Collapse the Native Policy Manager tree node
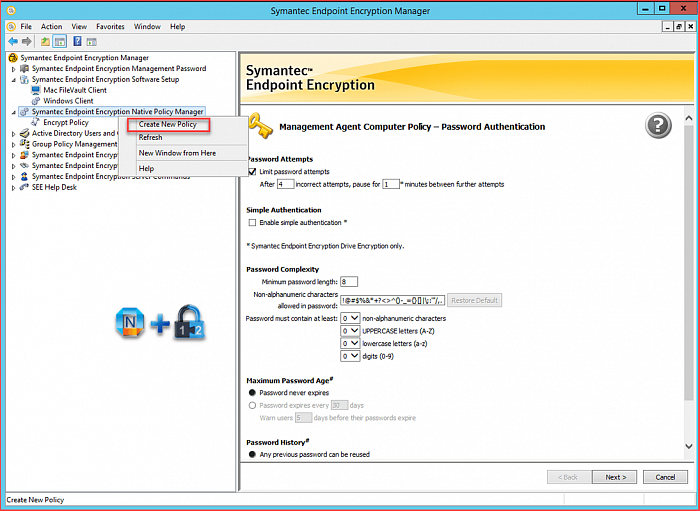700x511 pixels. pyautogui.click(x=14, y=112)
